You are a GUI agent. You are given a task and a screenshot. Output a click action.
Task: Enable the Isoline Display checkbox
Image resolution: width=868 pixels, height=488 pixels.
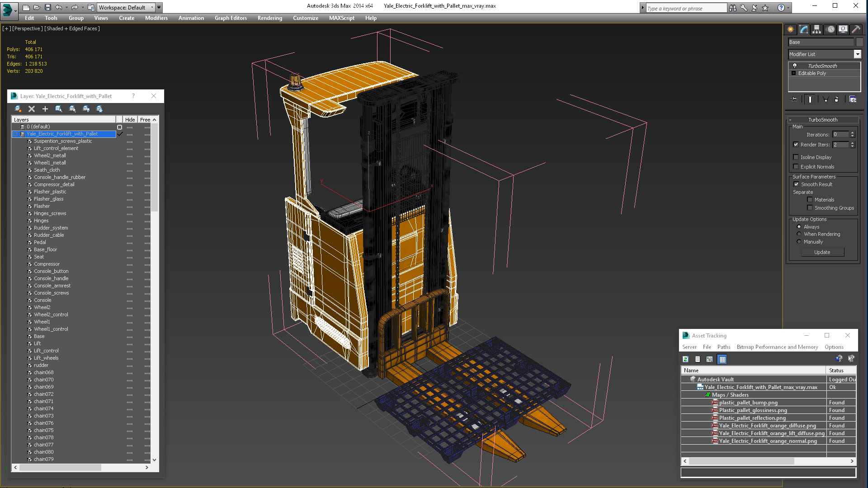(x=796, y=157)
